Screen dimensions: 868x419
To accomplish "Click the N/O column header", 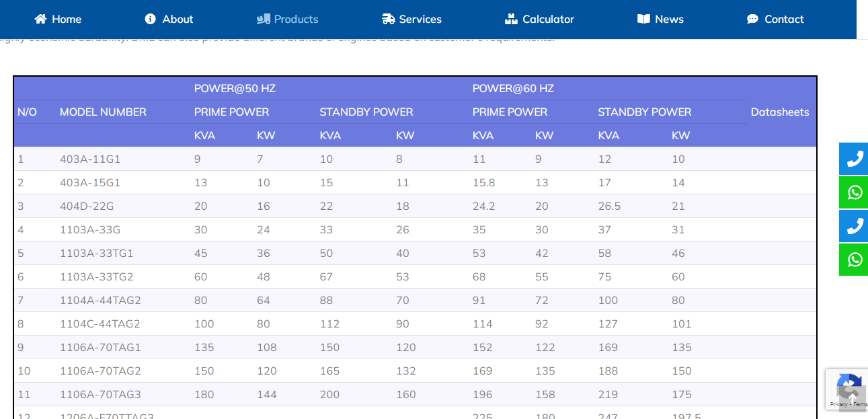I will click(27, 112).
